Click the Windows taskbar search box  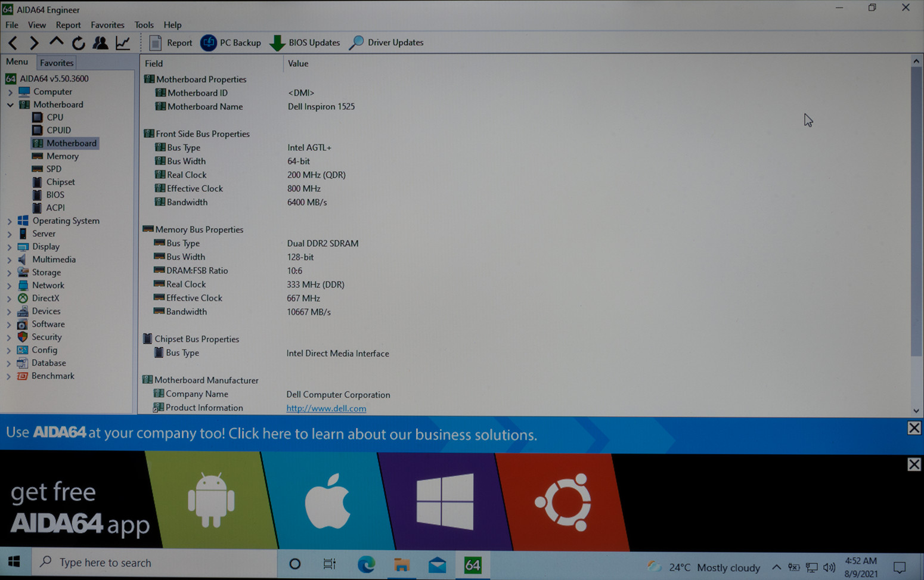click(x=155, y=563)
